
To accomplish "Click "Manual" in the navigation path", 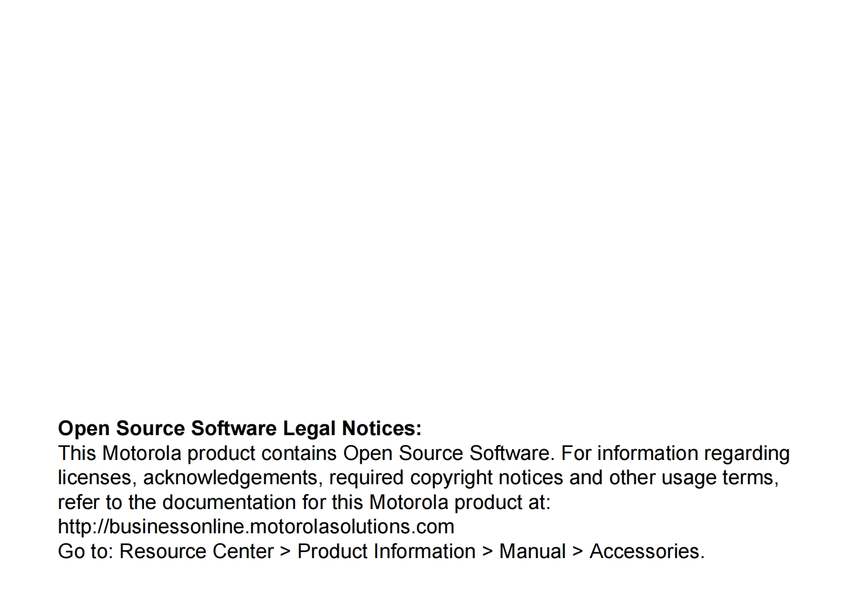I will click(532, 552).
